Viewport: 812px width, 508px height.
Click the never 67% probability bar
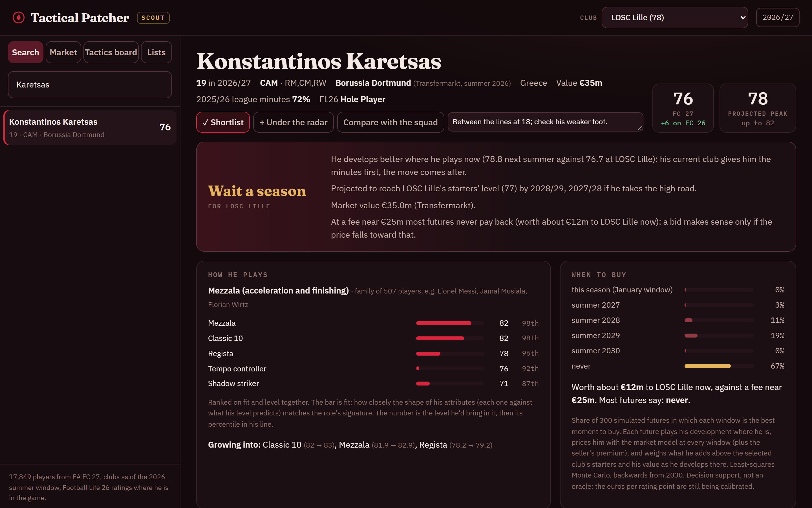(719, 366)
